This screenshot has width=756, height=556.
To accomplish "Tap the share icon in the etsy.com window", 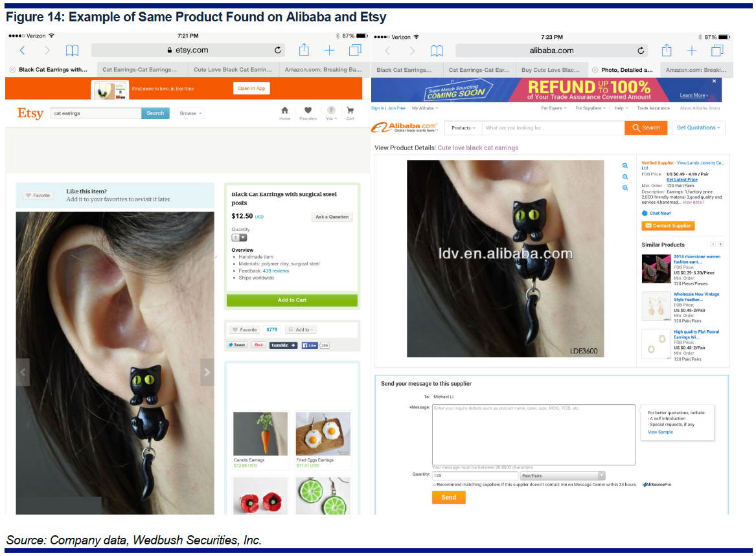I will [304, 50].
